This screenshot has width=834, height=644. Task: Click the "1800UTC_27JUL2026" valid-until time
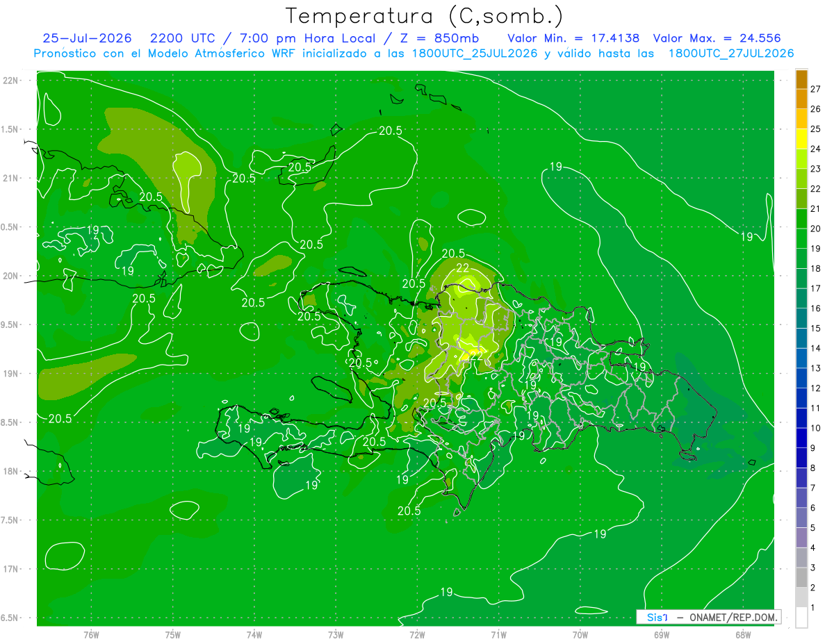[731, 53]
